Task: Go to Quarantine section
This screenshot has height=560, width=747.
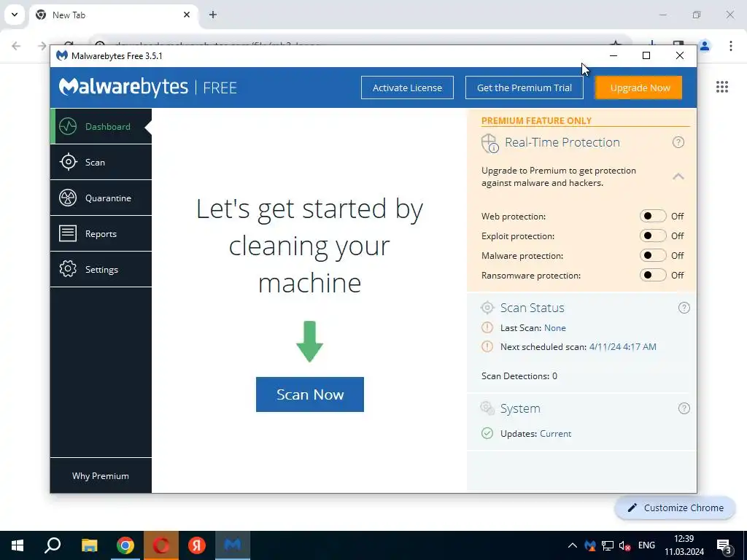Action: pos(101,198)
